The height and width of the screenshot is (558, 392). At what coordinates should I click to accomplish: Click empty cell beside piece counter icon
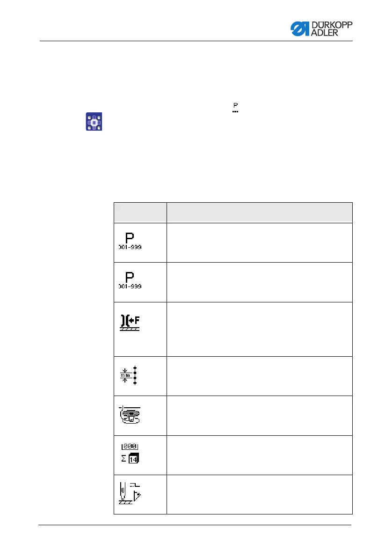[x=260, y=455]
